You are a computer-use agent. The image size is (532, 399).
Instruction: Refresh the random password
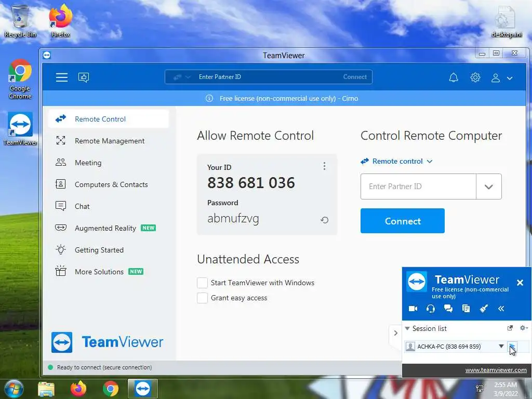point(324,220)
